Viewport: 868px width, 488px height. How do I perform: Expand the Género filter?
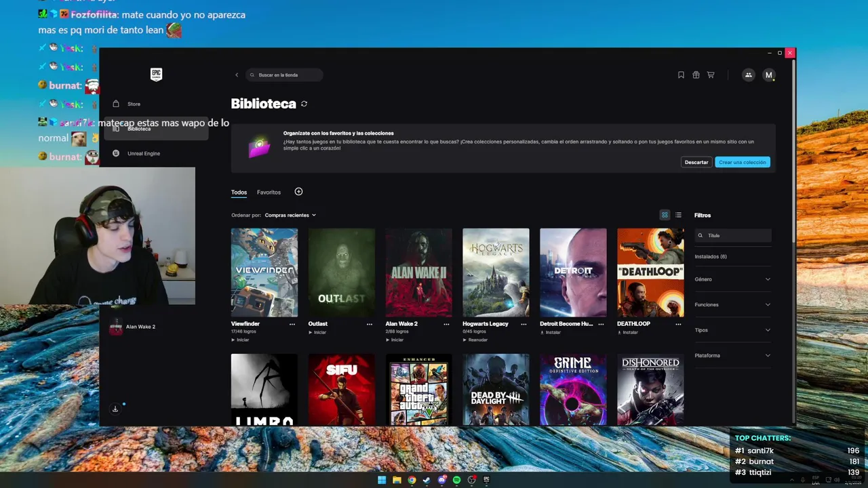click(732, 279)
